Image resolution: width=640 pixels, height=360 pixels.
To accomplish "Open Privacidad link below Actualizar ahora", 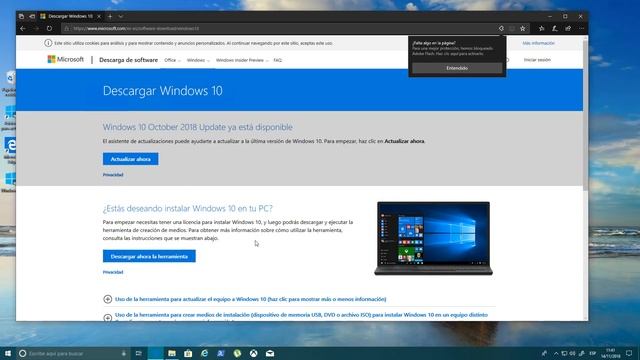I will pyautogui.click(x=113, y=175).
